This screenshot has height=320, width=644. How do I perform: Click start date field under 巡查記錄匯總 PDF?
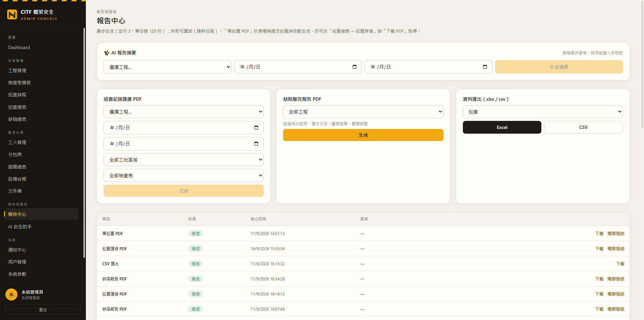183,128
